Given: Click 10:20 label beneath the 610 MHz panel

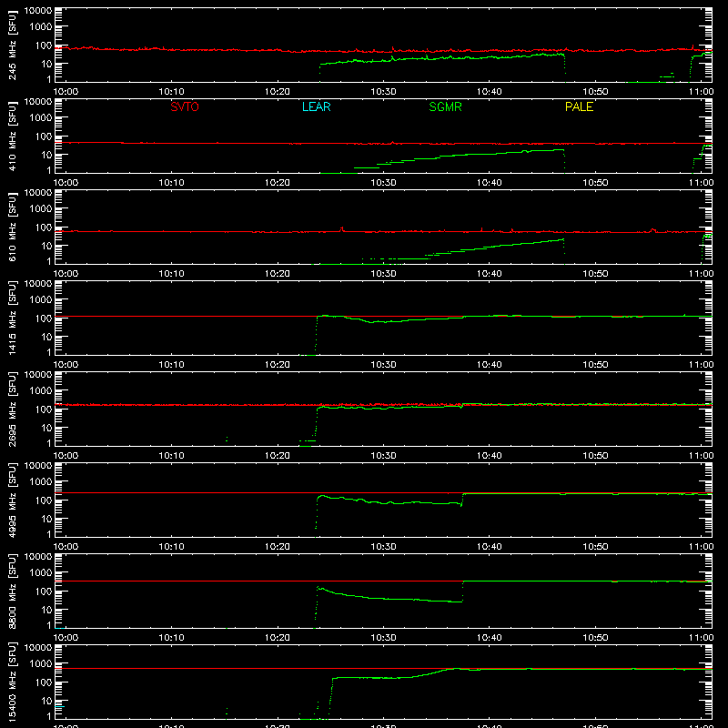Looking at the screenshot, I should click(x=278, y=274).
